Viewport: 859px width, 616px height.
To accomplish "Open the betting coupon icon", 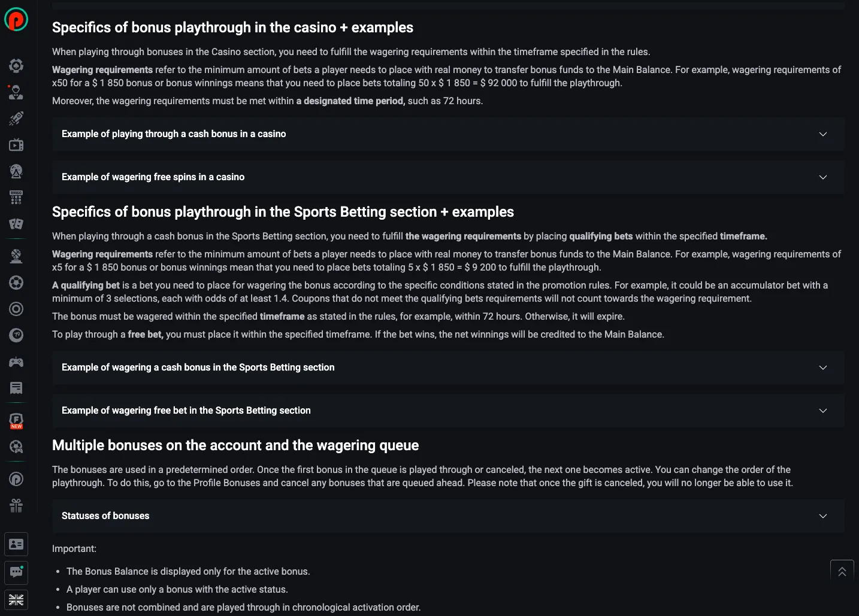I will pyautogui.click(x=16, y=388).
